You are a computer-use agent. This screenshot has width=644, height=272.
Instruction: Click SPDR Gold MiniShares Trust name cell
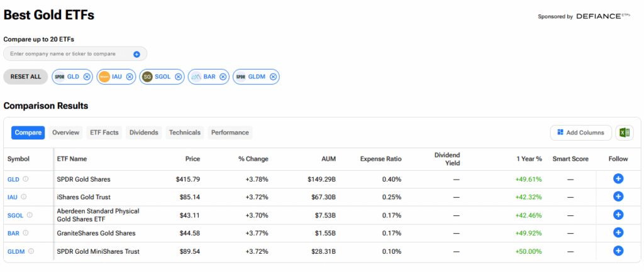tap(98, 251)
